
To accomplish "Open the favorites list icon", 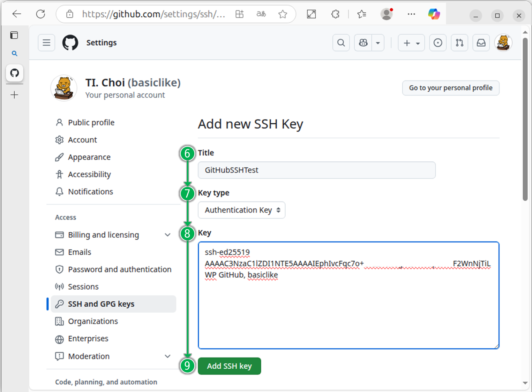I will point(362,14).
